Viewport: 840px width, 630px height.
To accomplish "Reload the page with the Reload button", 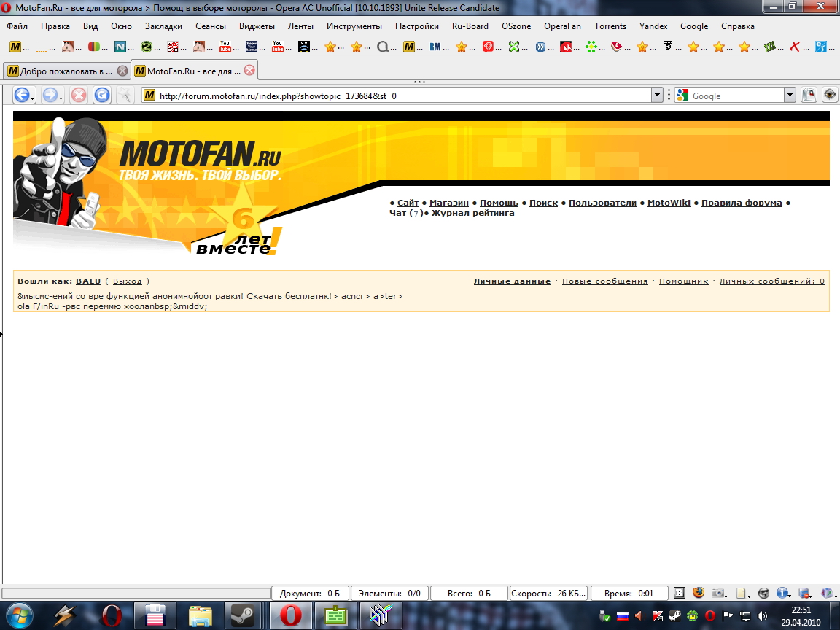I will (102, 96).
